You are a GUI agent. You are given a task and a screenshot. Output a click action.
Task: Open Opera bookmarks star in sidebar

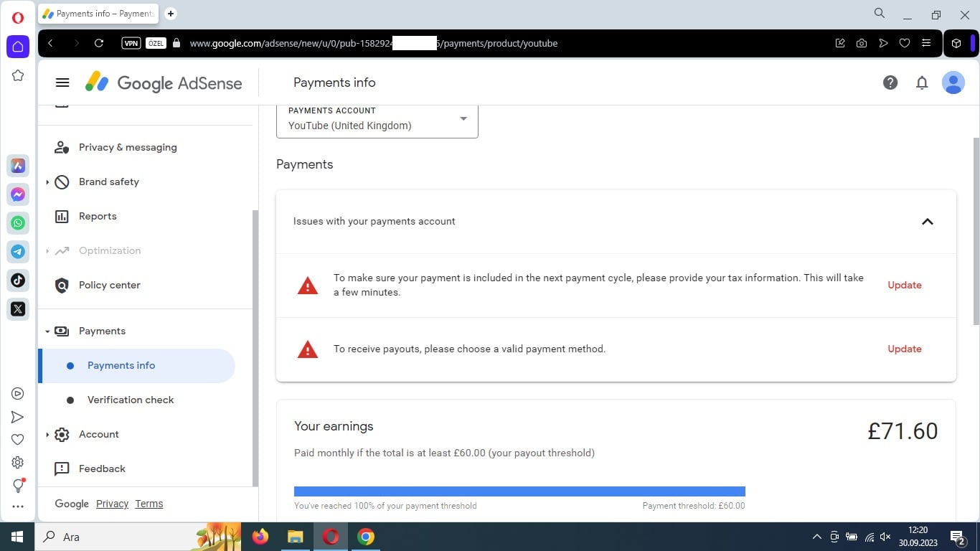[x=18, y=75]
